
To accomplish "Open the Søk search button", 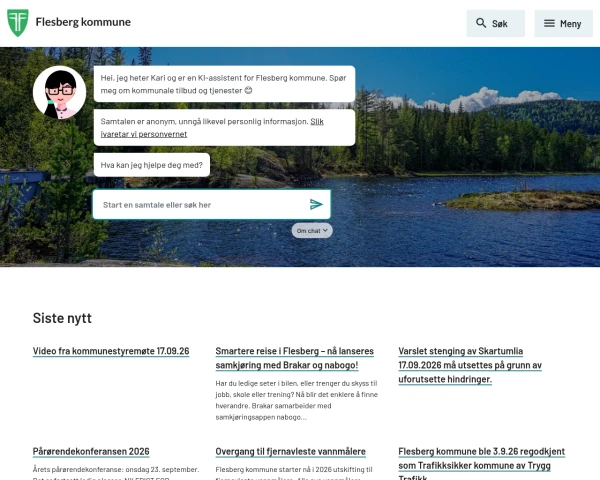I will 496,24.
